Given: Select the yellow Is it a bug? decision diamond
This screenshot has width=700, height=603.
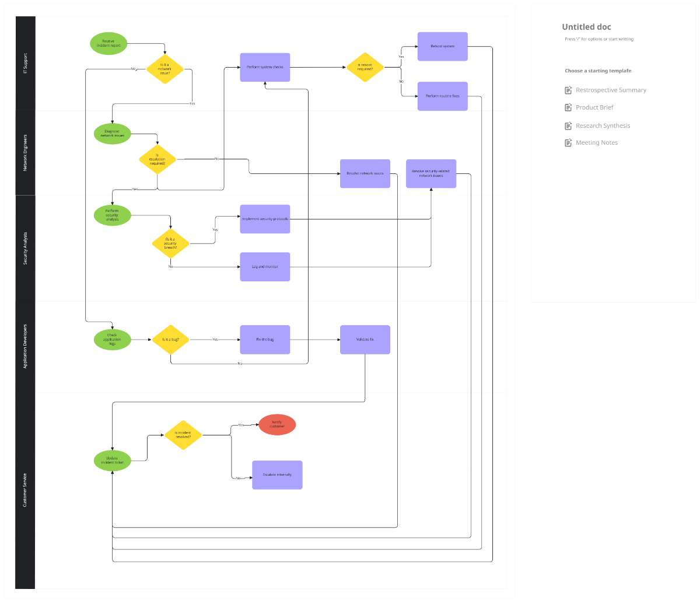Looking at the screenshot, I should pos(170,339).
